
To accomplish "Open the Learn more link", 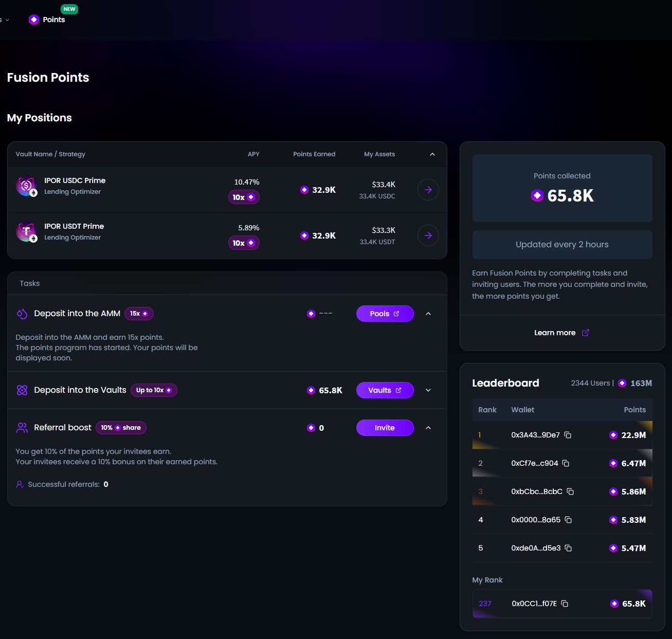I will (561, 333).
